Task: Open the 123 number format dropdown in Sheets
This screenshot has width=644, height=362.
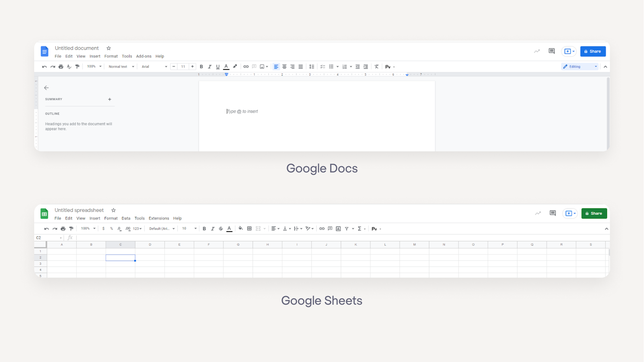Action: 136,229
